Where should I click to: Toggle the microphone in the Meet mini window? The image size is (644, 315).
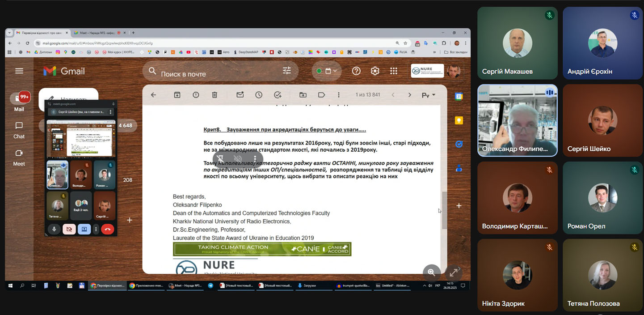click(x=54, y=229)
